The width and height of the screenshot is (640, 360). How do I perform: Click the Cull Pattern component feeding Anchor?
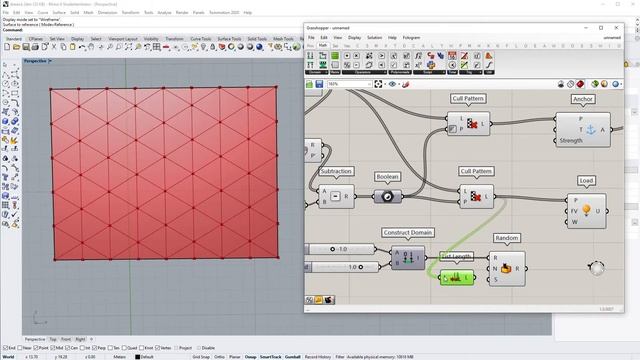point(469,124)
